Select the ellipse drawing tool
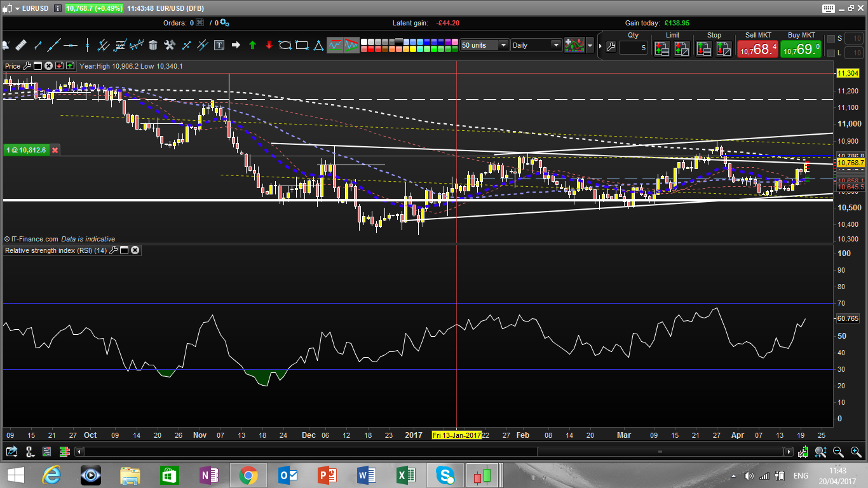The image size is (868, 488). (285, 45)
